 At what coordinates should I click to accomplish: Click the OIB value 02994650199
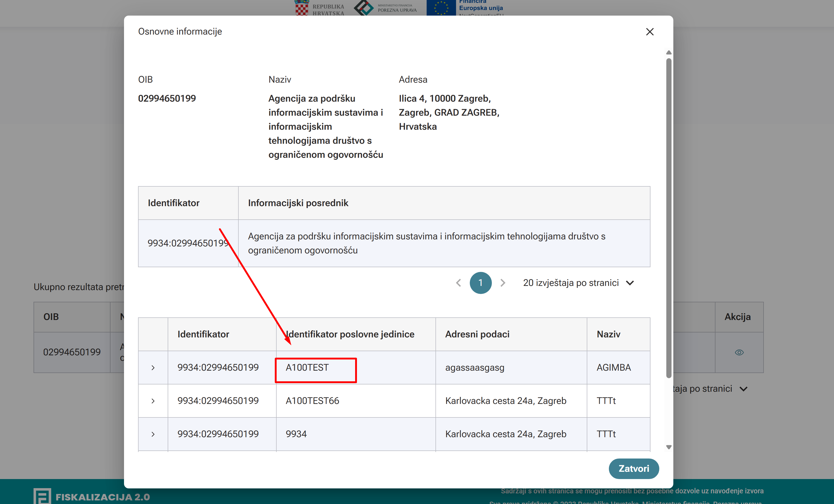167,98
